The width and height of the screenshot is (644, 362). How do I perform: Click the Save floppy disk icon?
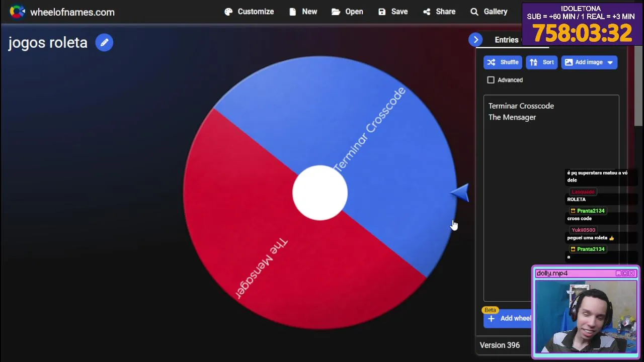[x=382, y=12]
